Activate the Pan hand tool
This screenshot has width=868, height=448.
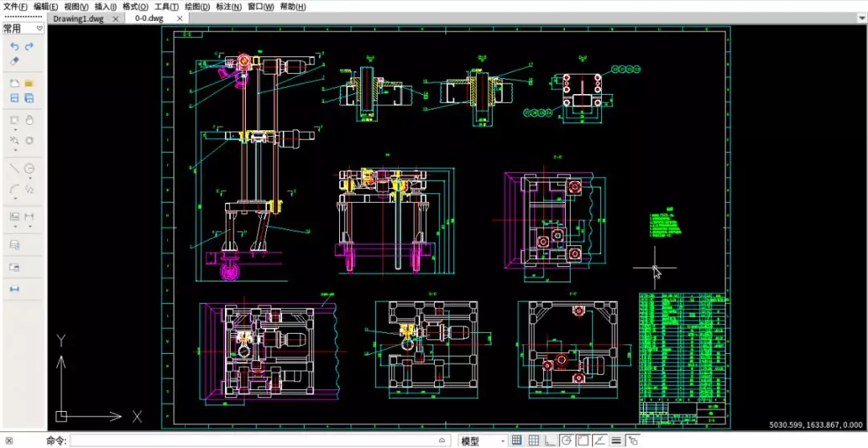pos(30,120)
